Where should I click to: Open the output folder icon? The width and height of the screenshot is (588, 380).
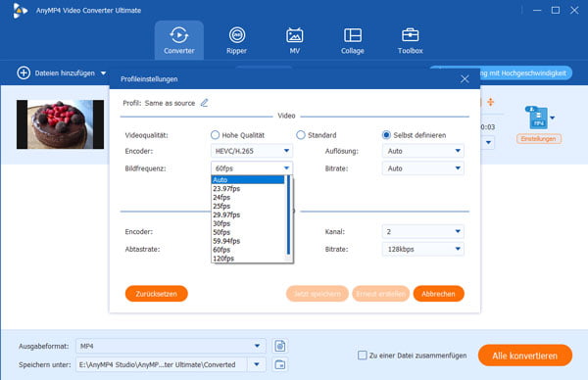279,364
